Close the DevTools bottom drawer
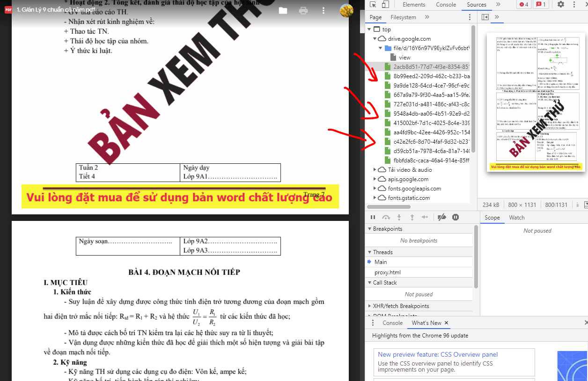The image size is (588, 381). coord(586,323)
